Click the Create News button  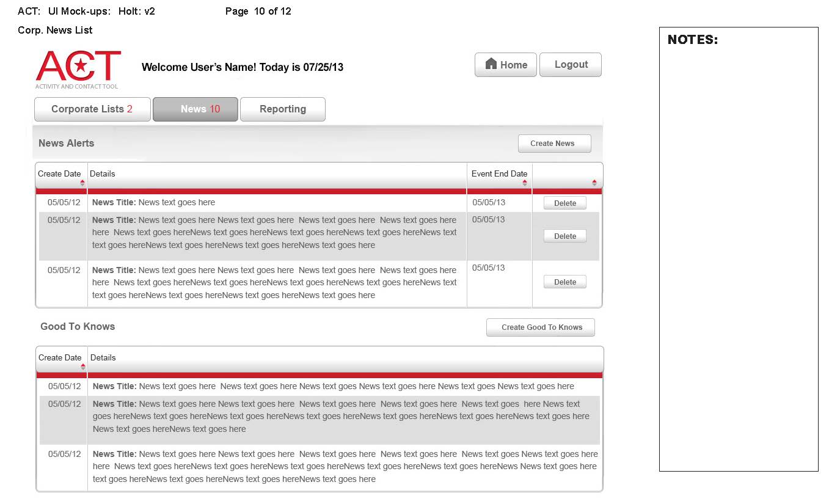click(554, 144)
